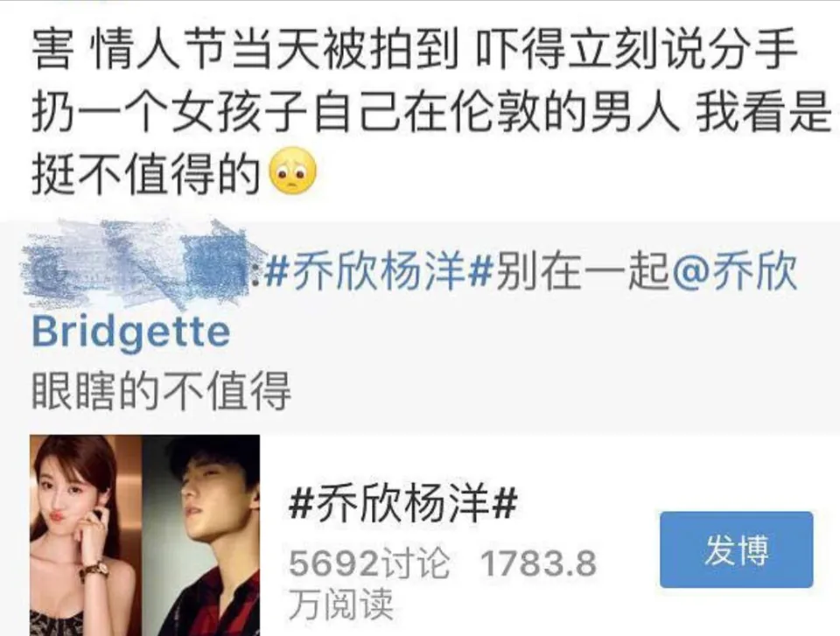The width and height of the screenshot is (840, 636).
Task: Tap the man's photo in topic thumbnail
Action: coord(201,535)
